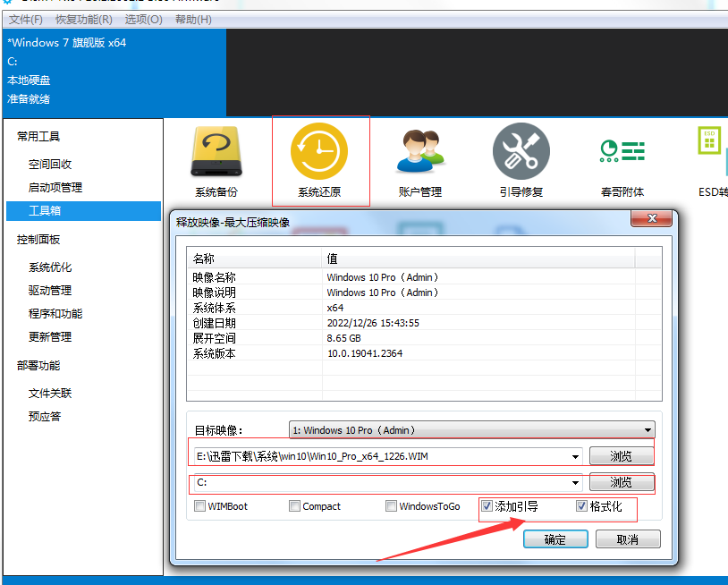Image resolution: width=728 pixels, height=585 pixels.
Task: Expand the WIM file path dropdown
Action: [575, 457]
